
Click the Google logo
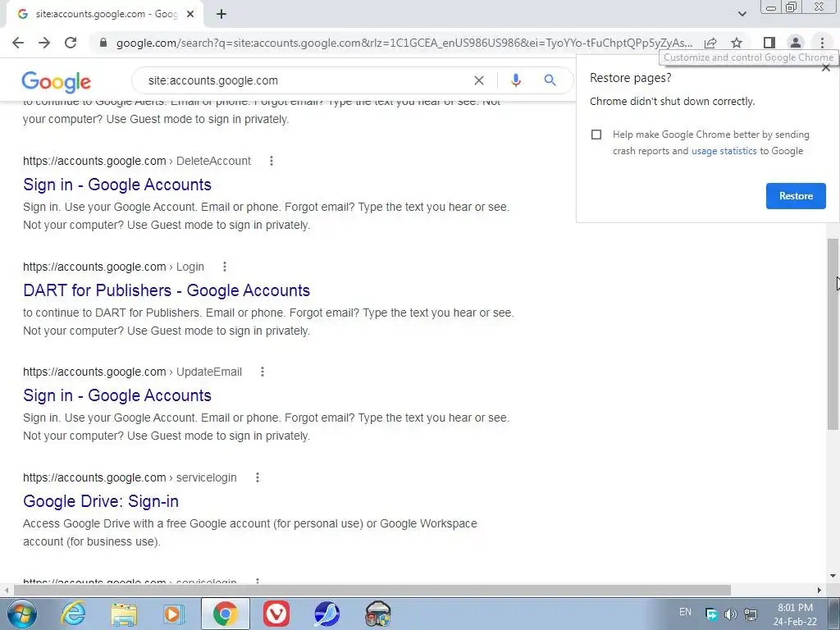pos(57,82)
